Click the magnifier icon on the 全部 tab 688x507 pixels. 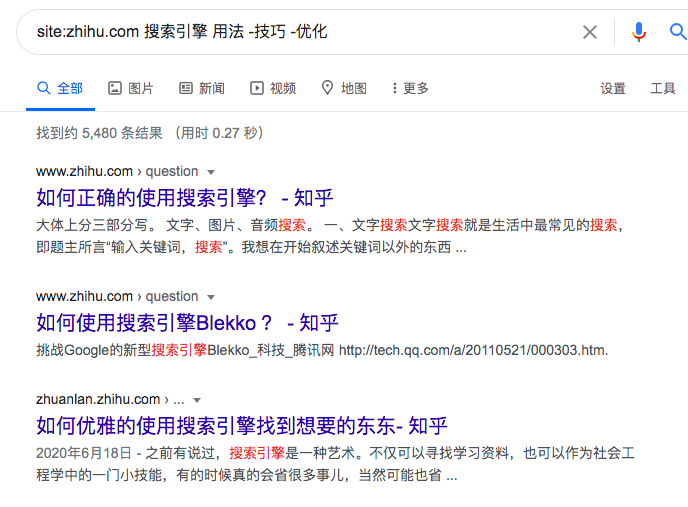click(43, 88)
